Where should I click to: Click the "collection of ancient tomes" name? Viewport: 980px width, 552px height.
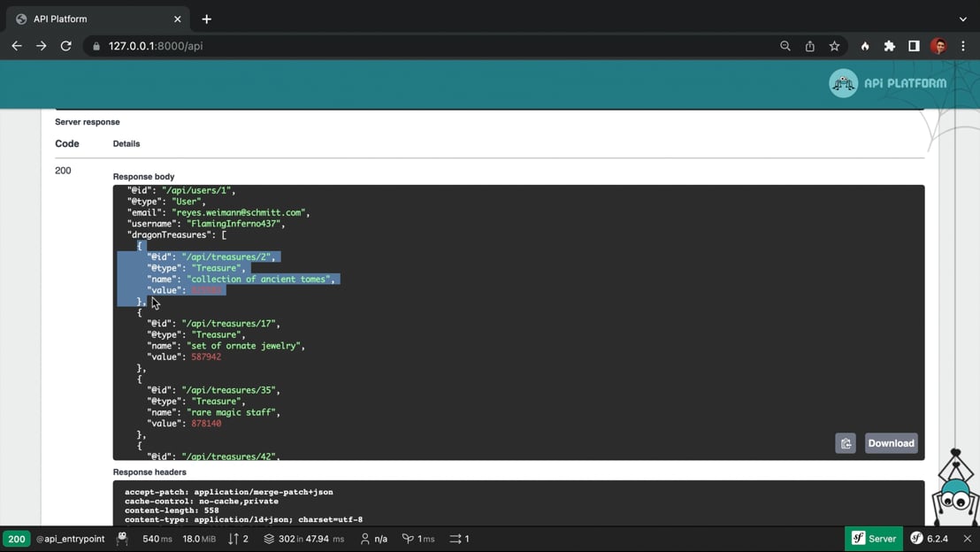pos(259,280)
